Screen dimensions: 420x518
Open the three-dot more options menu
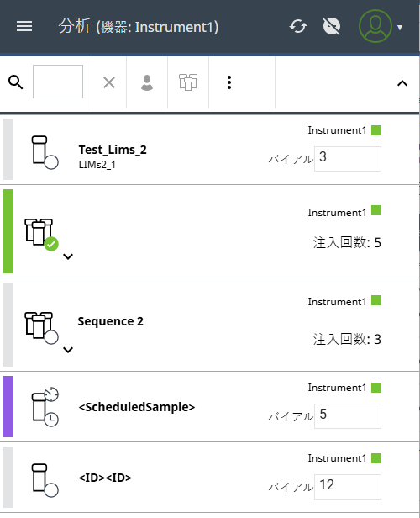coord(229,82)
